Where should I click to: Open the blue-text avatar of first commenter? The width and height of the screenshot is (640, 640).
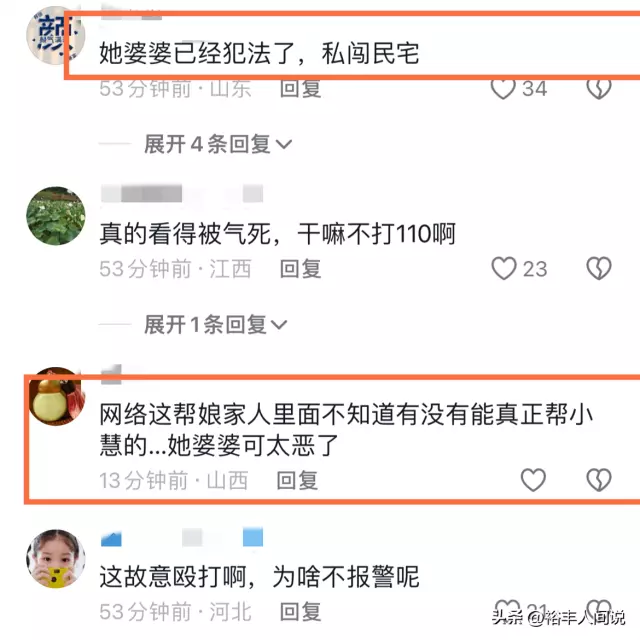pos(56,35)
